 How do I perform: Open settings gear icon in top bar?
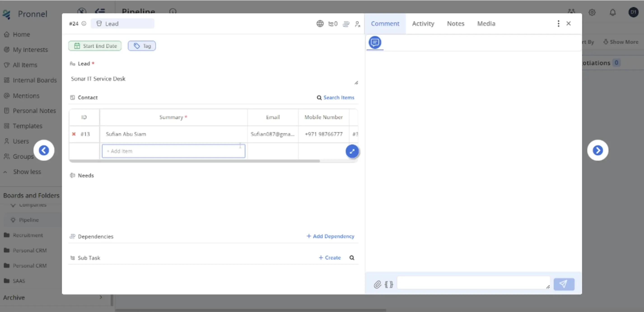pyautogui.click(x=592, y=12)
